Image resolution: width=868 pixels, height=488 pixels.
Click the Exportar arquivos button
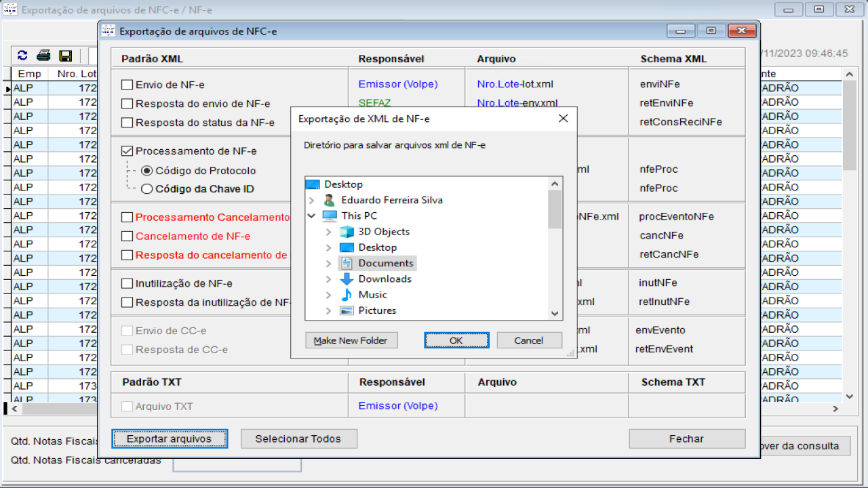click(169, 439)
